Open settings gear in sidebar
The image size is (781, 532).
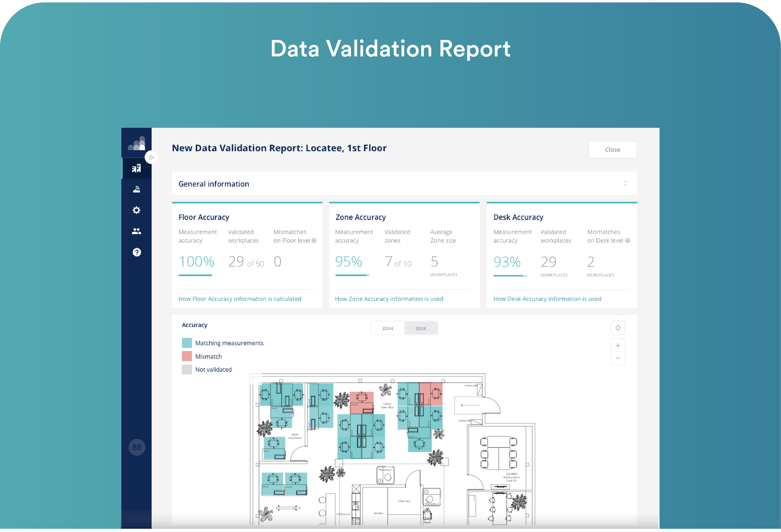coord(136,210)
